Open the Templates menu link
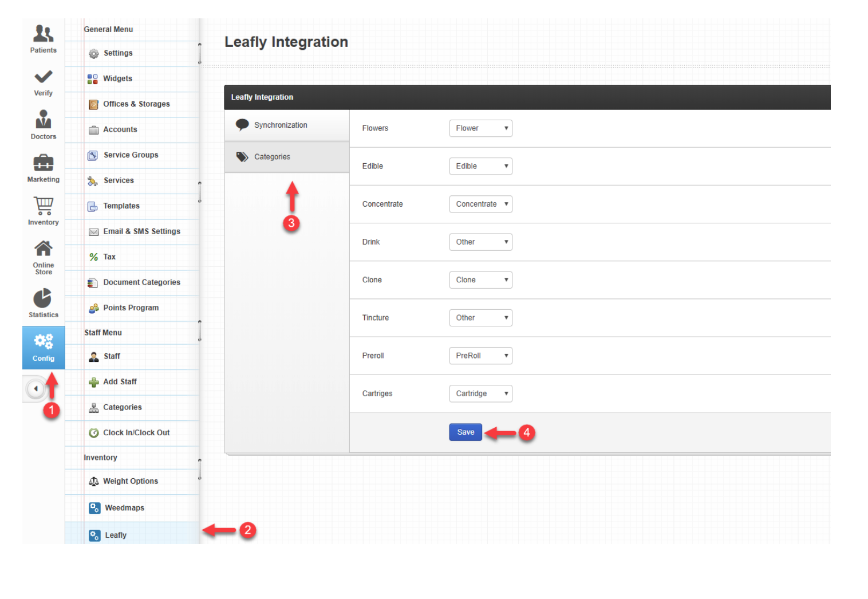868x599 pixels. [121, 206]
